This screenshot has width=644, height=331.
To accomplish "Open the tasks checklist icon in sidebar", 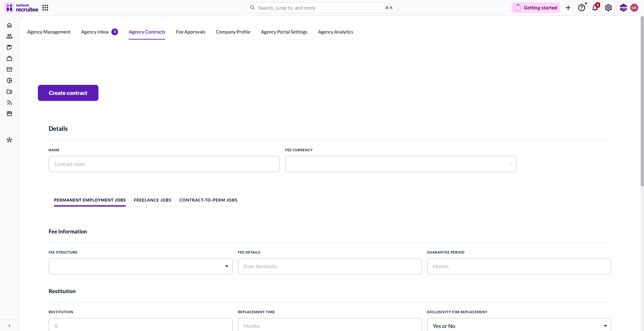I will pyautogui.click(x=10, y=47).
